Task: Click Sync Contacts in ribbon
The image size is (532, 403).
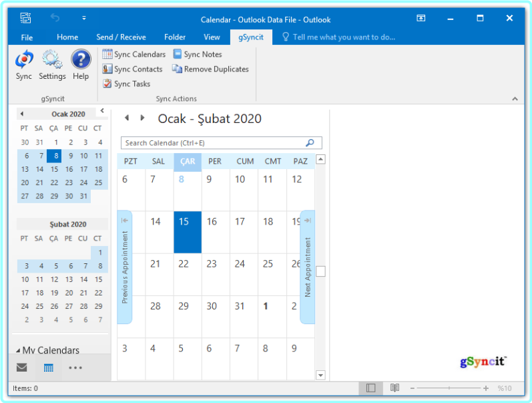Action: 132,70
